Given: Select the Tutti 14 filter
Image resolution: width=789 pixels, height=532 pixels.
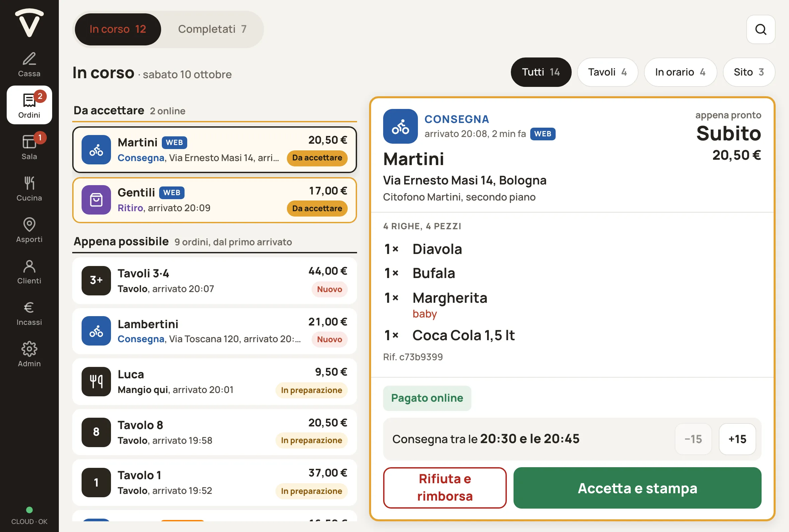Looking at the screenshot, I should pos(541,72).
